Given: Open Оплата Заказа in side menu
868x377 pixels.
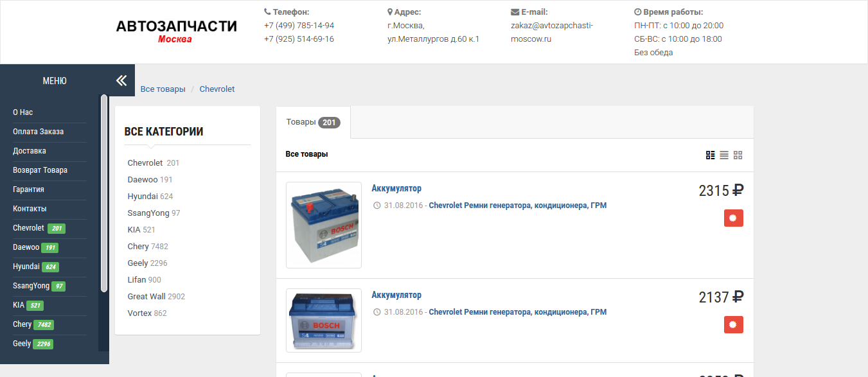Looking at the screenshot, I should (39, 132).
